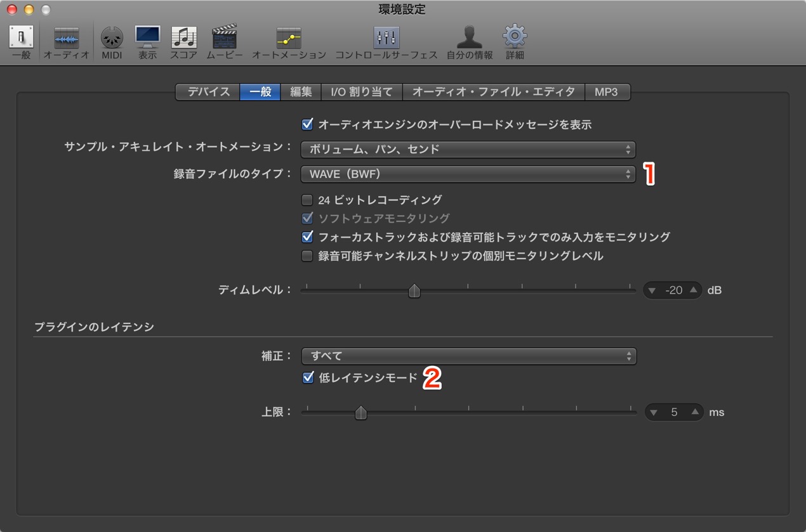Open the 表示 display icon
This screenshot has height=532, width=806.
click(147, 37)
